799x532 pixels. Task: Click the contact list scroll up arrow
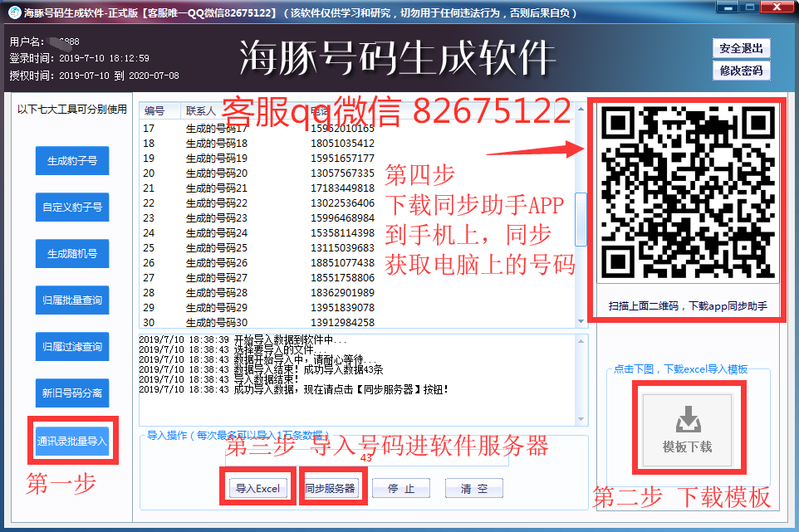[581, 109]
